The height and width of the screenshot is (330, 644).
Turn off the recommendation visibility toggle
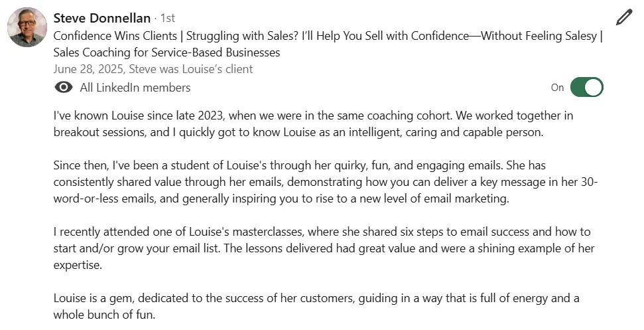pyautogui.click(x=586, y=88)
